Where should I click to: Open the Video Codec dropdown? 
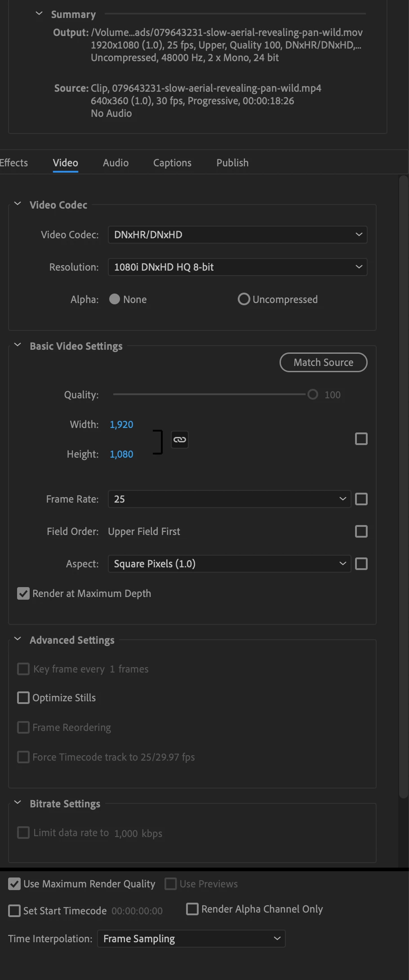coord(238,235)
